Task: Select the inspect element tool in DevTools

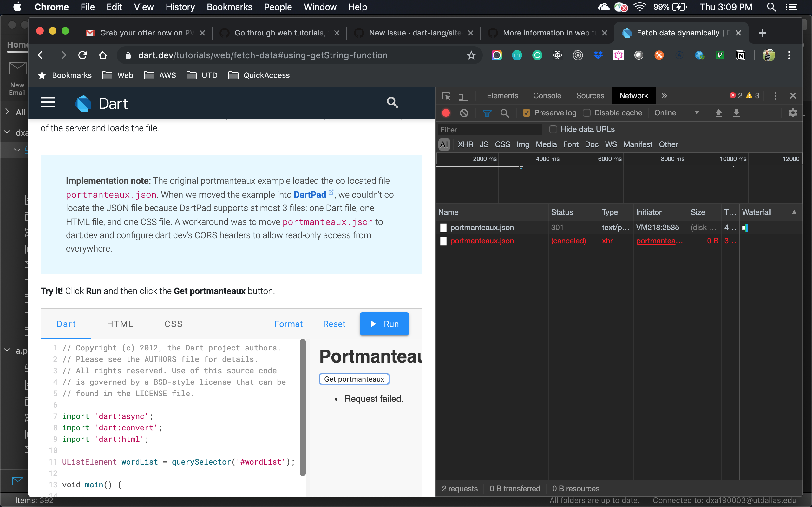Action: [446, 96]
